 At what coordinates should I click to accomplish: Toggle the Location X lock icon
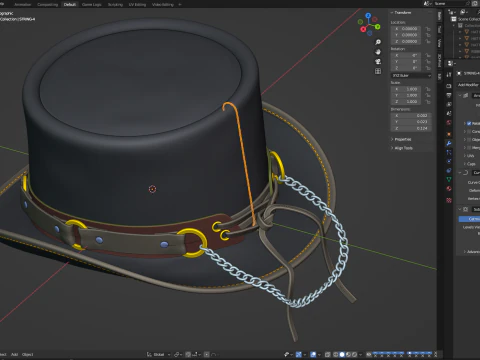click(x=428, y=29)
